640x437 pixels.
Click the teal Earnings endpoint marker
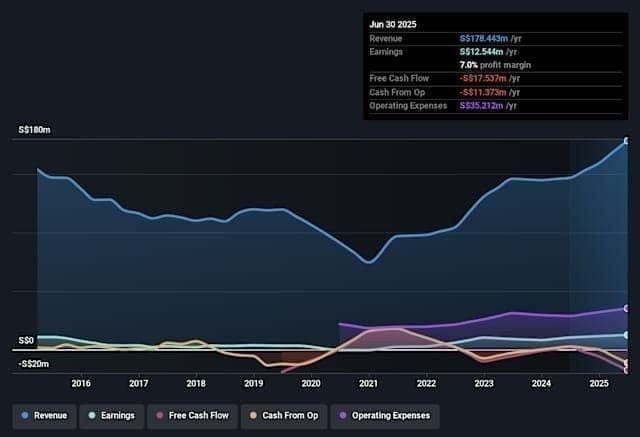627,335
